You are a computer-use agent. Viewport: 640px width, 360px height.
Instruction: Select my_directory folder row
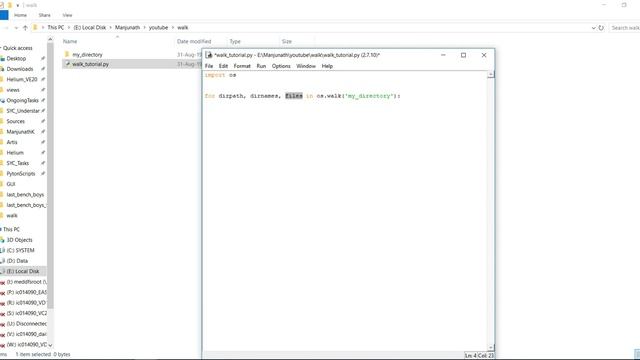click(x=132, y=54)
